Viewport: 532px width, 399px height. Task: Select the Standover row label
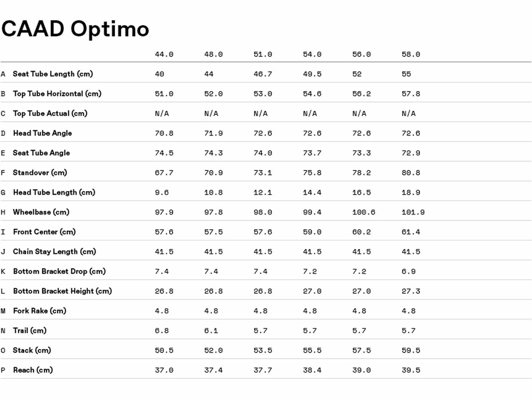click(40, 173)
